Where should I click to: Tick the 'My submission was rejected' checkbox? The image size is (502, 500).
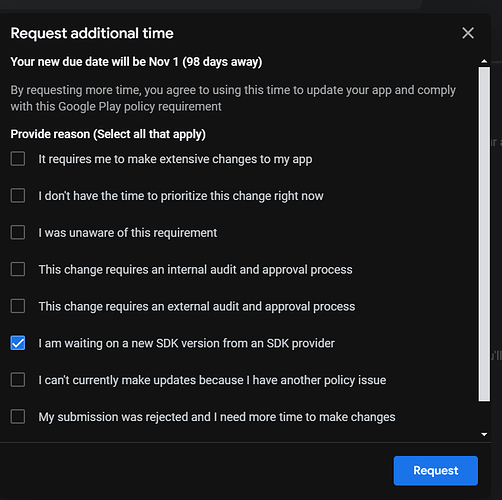coord(18,416)
